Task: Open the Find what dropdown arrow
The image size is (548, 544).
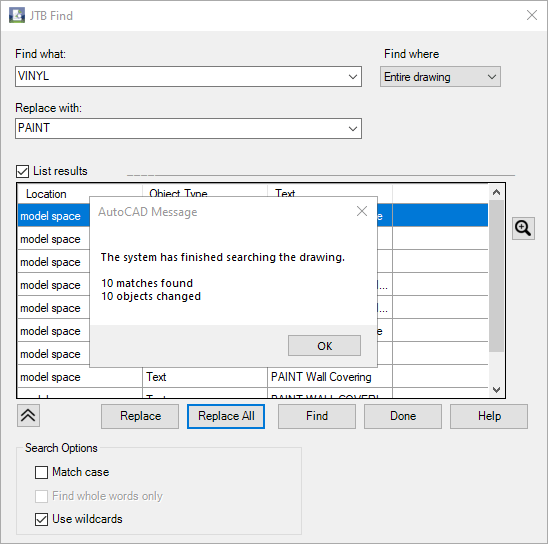Action: (353, 77)
